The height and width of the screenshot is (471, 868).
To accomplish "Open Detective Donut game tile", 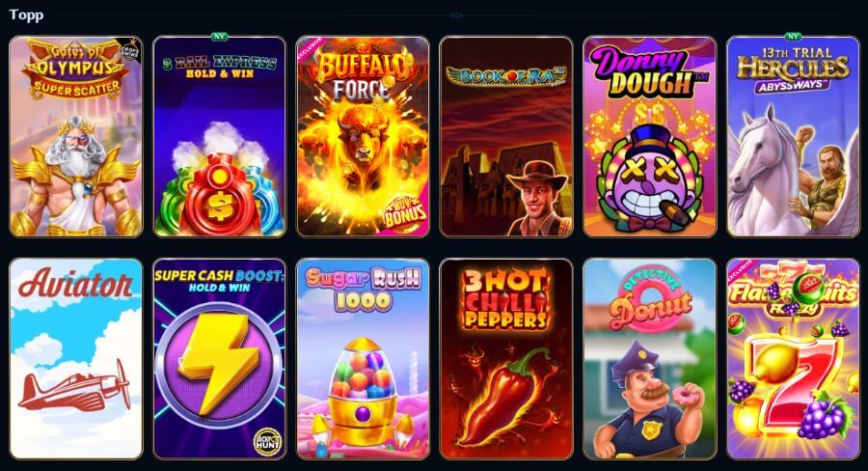I will click(x=650, y=359).
